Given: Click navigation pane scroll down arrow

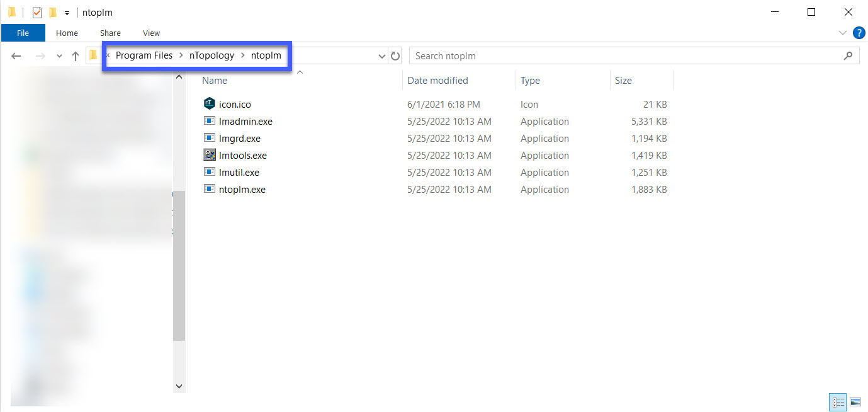Looking at the screenshot, I should coord(179,386).
